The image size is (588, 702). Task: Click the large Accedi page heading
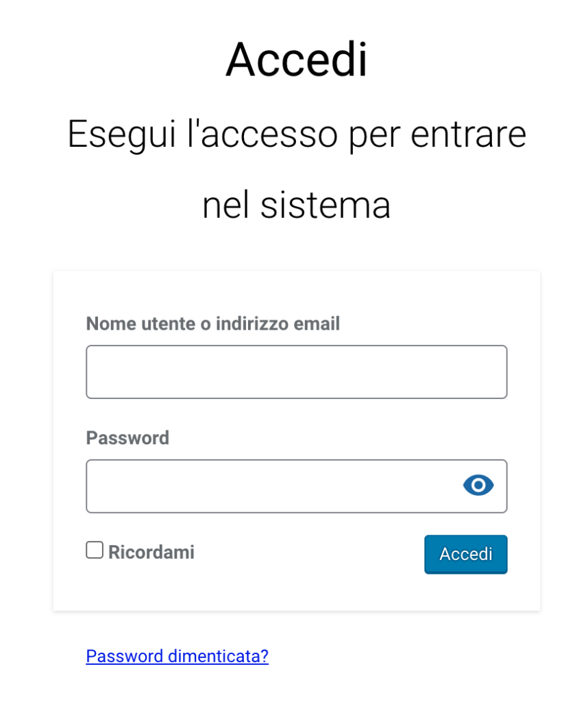tap(296, 60)
